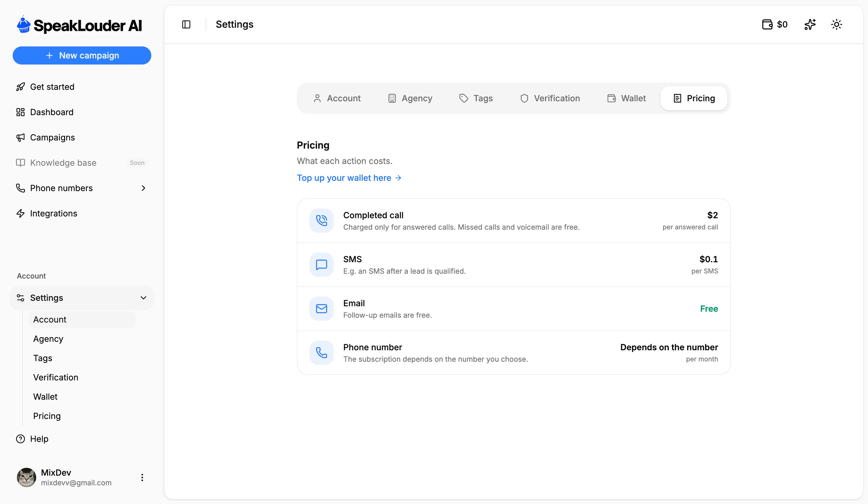The width and height of the screenshot is (868, 504).
Task: Select Verification in sidebar settings list
Action: (x=82, y=378)
